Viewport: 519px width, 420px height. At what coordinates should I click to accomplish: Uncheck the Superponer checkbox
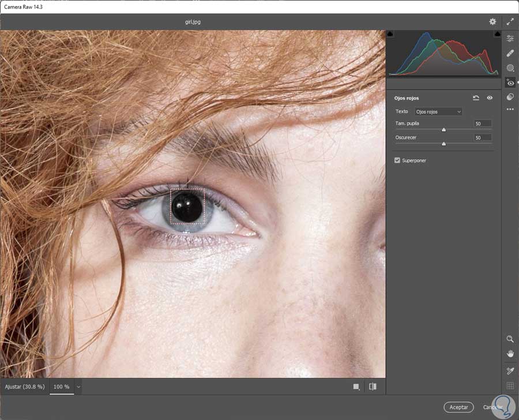click(x=397, y=160)
